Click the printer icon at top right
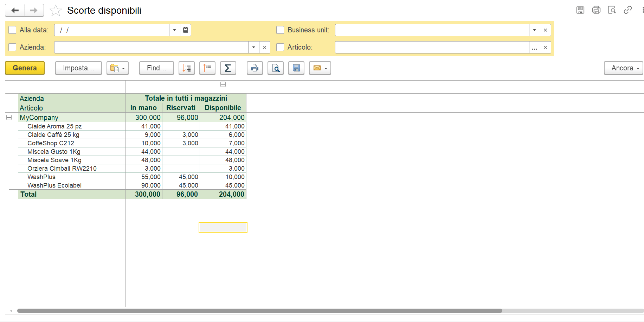The width and height of the screenshot is (644, 322). coord(596,10)
